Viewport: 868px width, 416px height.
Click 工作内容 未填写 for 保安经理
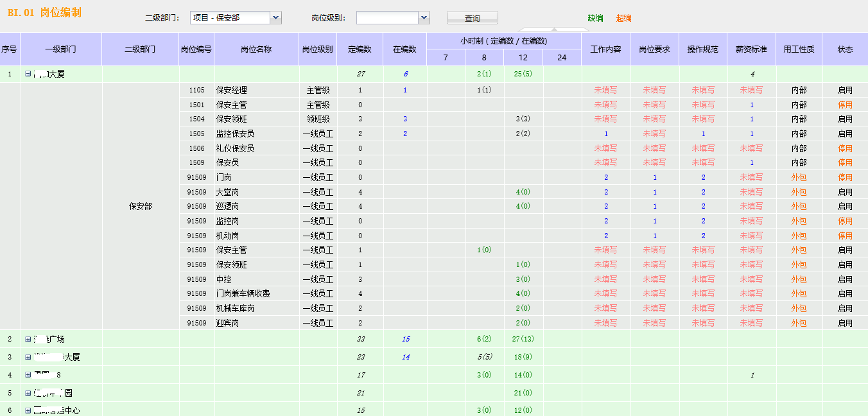605,90
